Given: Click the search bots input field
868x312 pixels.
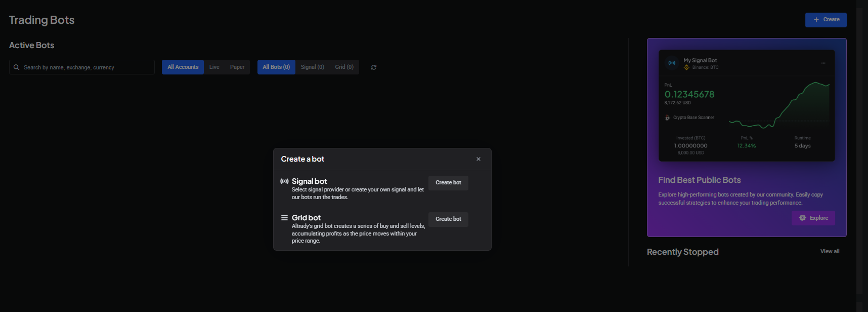Looking at the screenshot, I should point(82,67).
